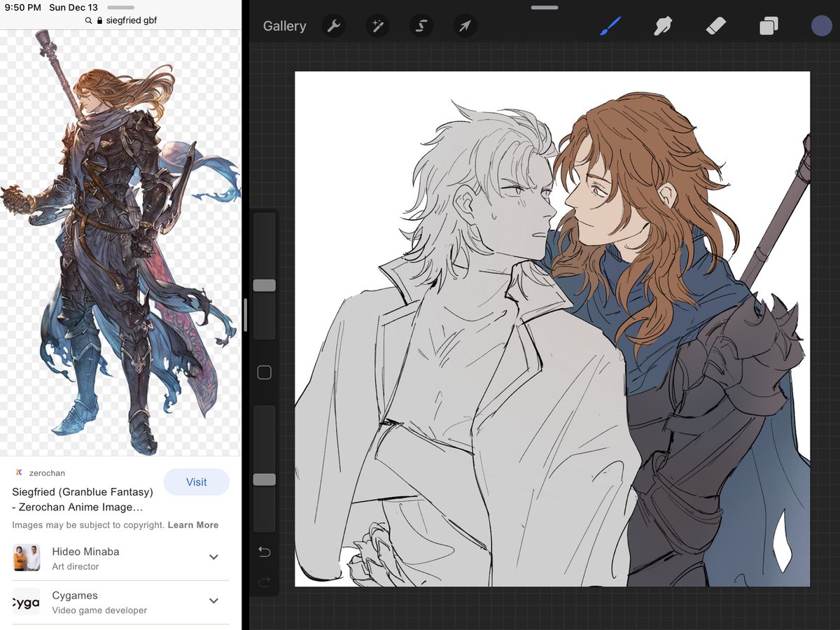This screenshot has height=630, width=840.
Task: Tap the redo arrow in sidebar
Action: point(264,582)
